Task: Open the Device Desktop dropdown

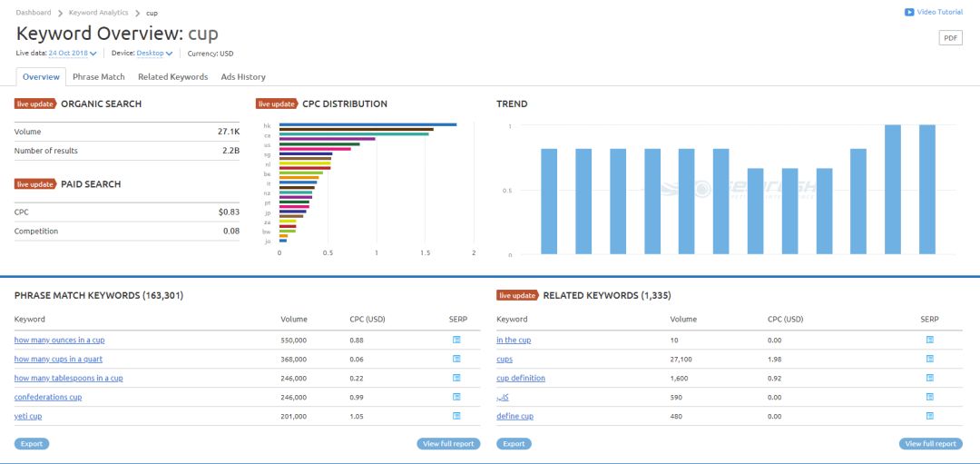Action: [x=154, y=54]
